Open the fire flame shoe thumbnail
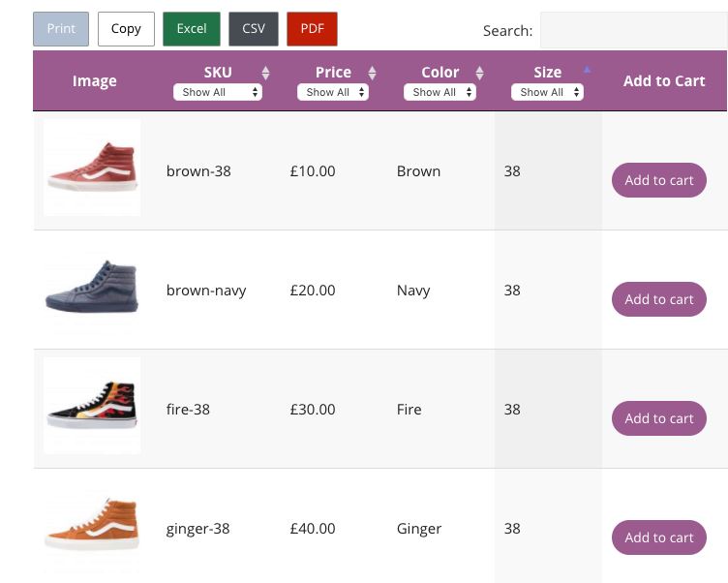 (92, 405)
